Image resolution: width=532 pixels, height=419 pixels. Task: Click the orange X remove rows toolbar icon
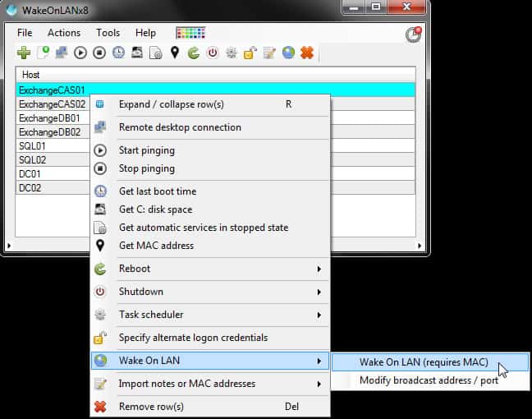pos(307,53)
